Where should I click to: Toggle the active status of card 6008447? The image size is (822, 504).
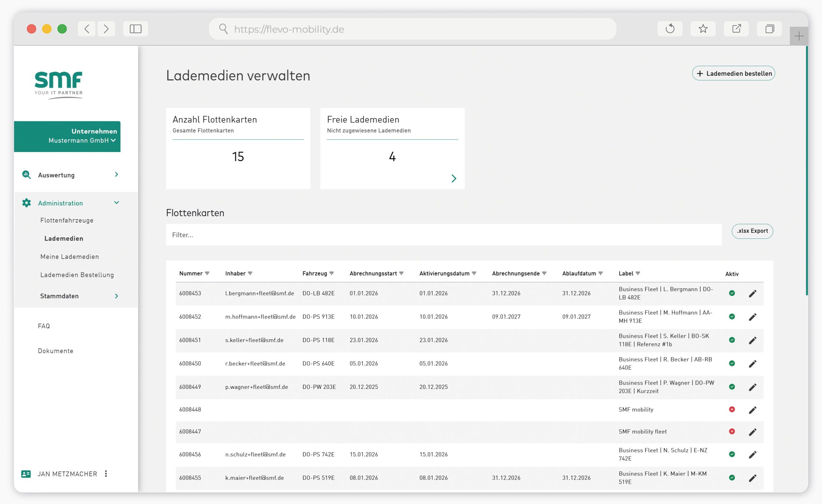coord(732,431)
